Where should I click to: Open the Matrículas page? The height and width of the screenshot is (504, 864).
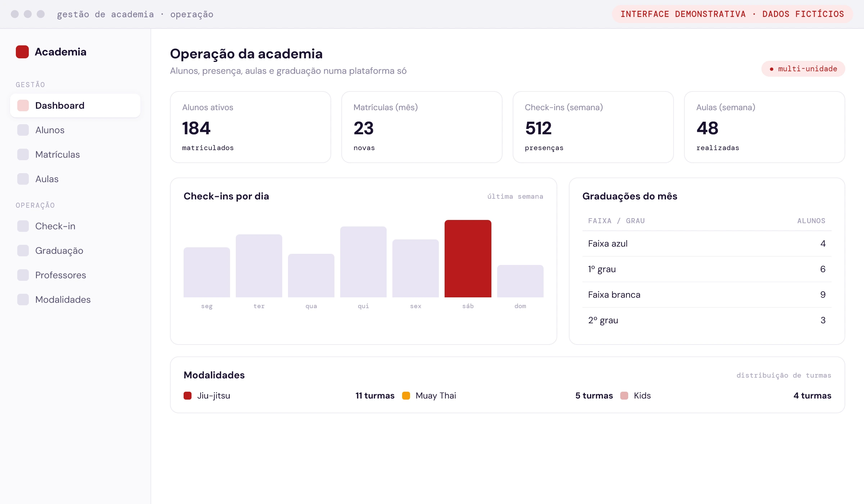click(75, 154)
